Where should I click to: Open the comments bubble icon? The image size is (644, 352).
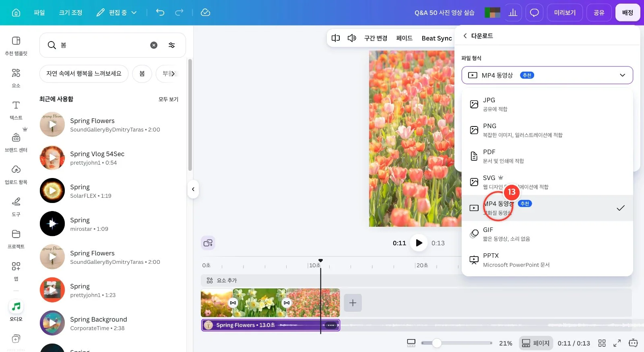(534, 12)
